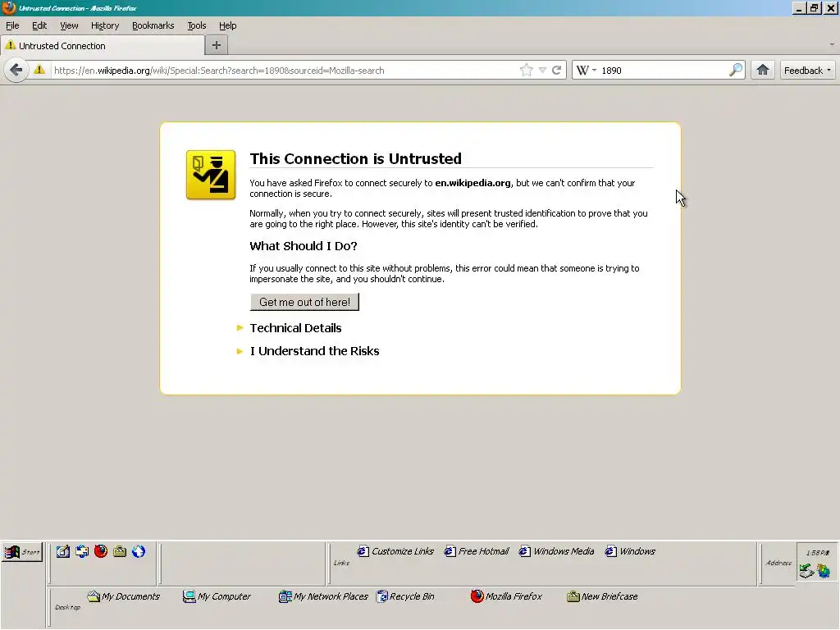The width and height of the screenshot is (840, 630).
Task: Open the Edit menu
Action: click(x=39, y=25)
